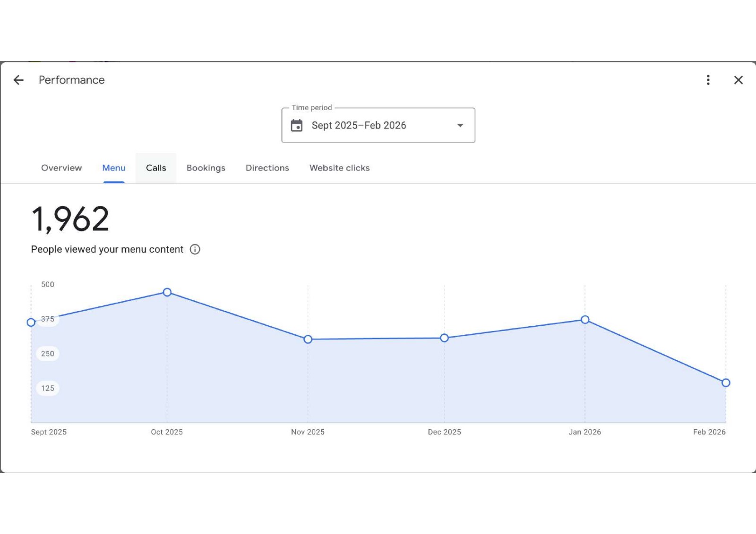Open the Calls tab
The image size is (756, 534).
(156, 168)
